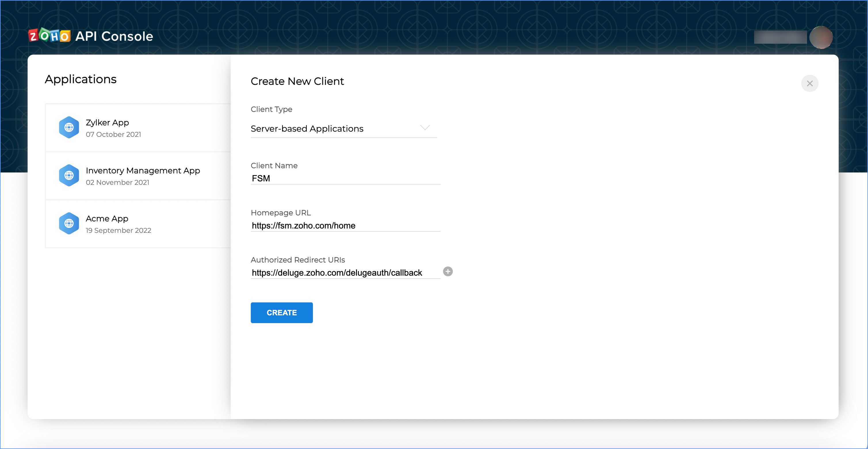This screenshot has height=449, width=868.
Task: Select Zylker App from applications list
Action: (x=107, y=123)
